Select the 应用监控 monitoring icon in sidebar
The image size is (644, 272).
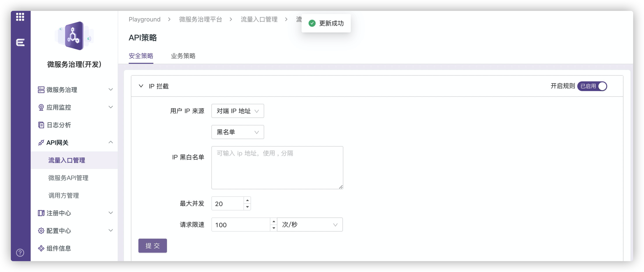[41, 107]
